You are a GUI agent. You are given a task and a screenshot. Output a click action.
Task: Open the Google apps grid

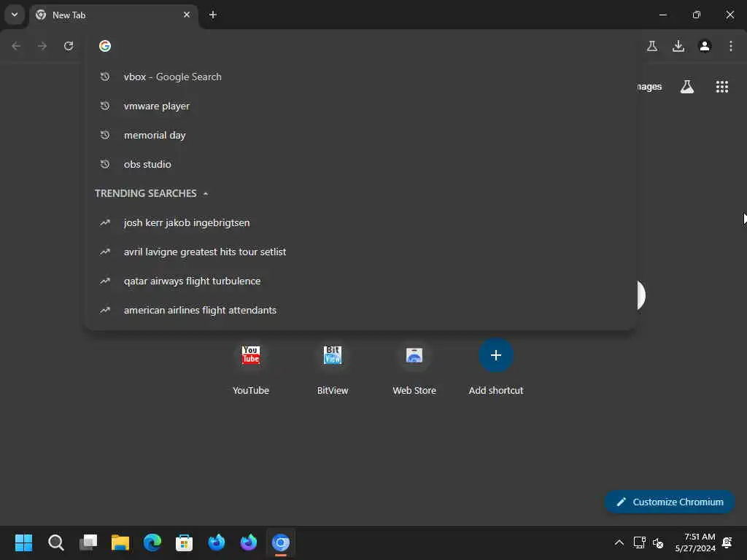pos(722,87)
